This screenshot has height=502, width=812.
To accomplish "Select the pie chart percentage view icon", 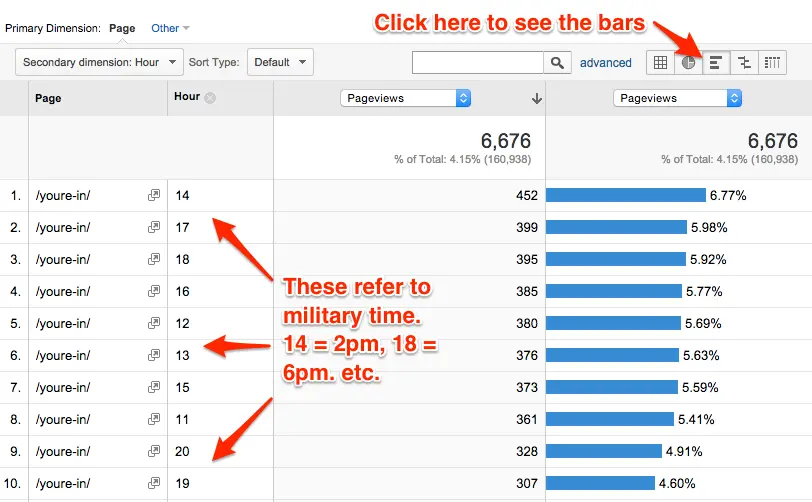I will (x=689, y=63).
